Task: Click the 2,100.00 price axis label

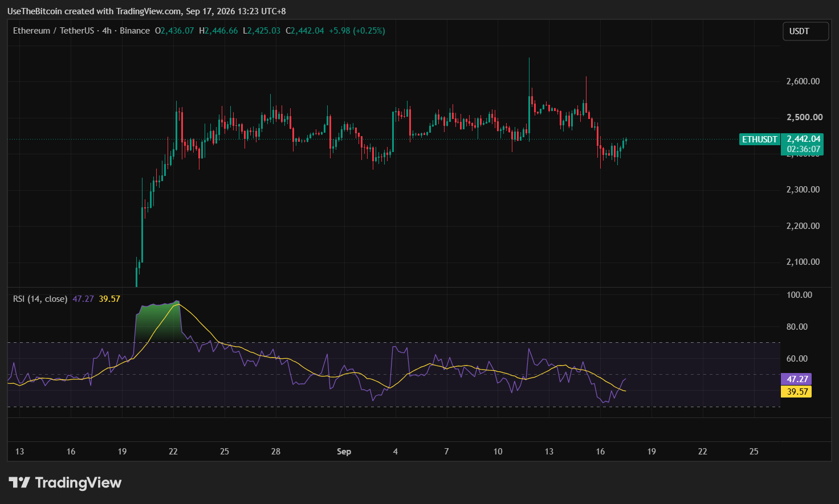Action: click(803, 262)
